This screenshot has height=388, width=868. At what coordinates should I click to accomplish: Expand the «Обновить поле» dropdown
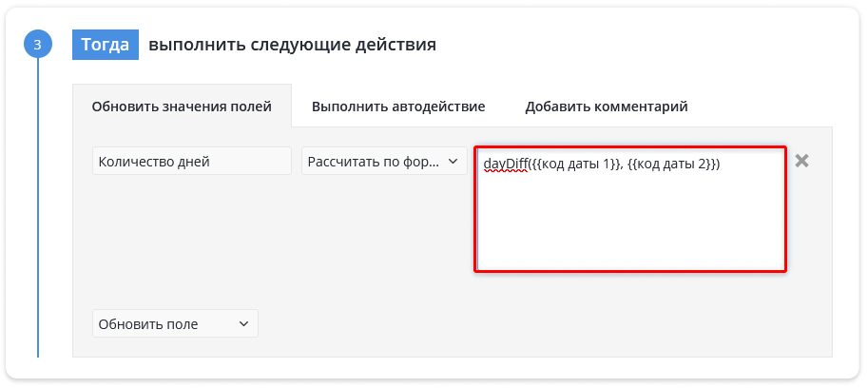tap(175, 323)
